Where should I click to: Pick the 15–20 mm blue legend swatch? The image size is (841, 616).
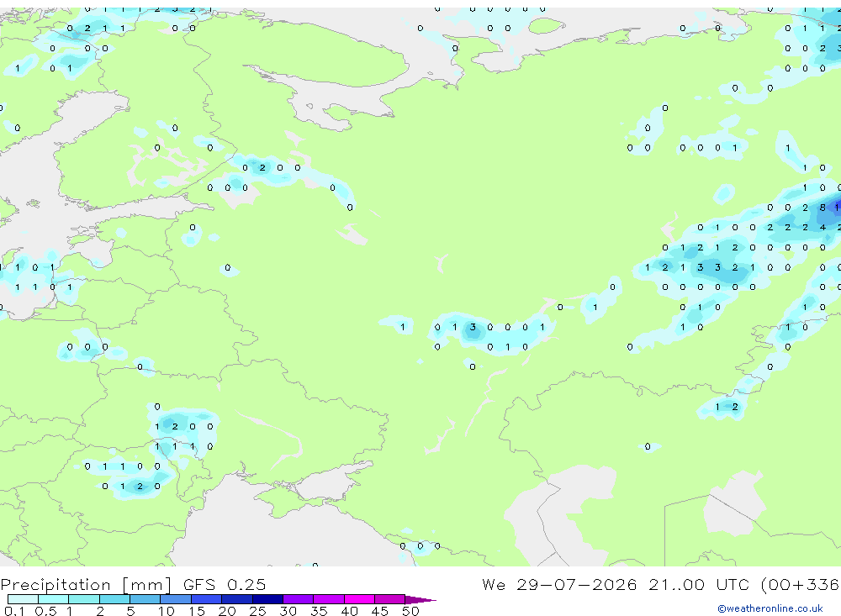pos(207,599)
